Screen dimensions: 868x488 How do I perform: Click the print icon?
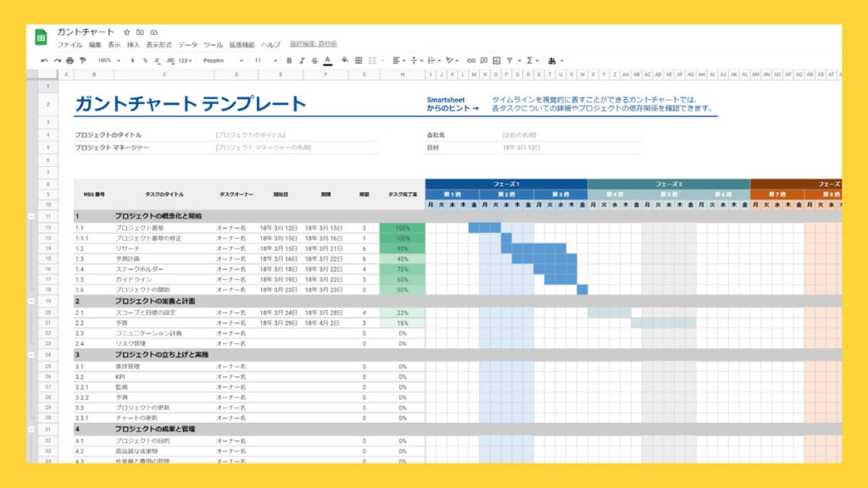(x=71, y=62)
